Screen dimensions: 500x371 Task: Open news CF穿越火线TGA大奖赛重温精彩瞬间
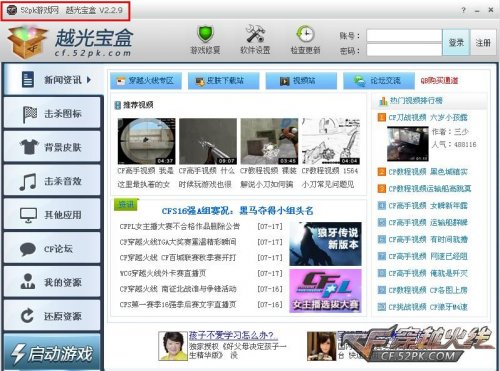click(x=178, y=242)
